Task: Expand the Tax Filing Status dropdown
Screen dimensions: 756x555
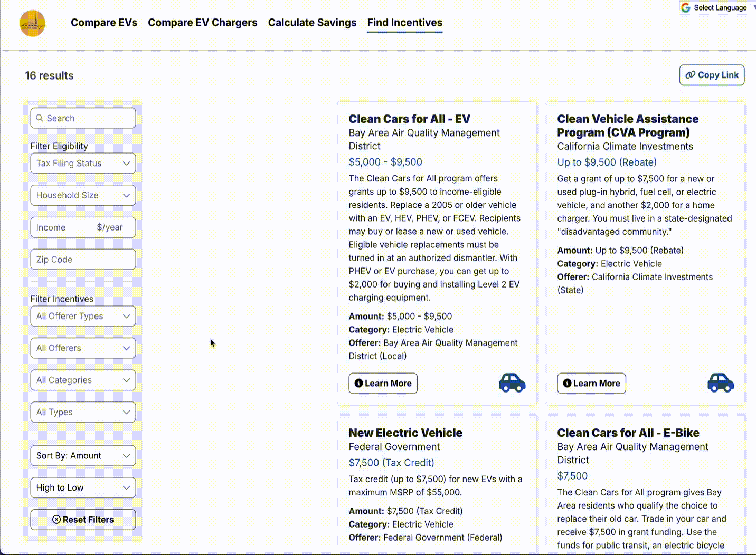Action: tap(83, 164)
